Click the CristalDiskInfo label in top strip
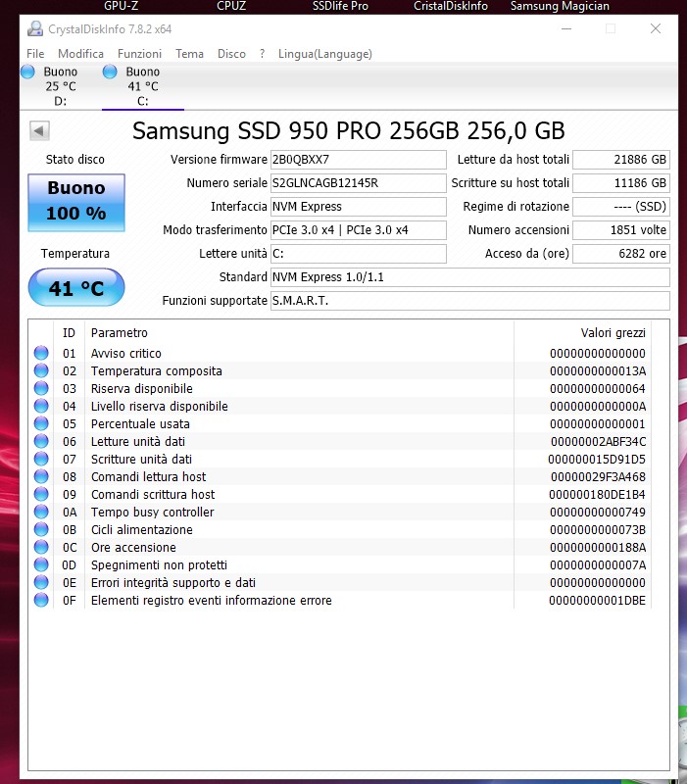The width and height of the screenshot is (687, 784). (x=450, y=6)
